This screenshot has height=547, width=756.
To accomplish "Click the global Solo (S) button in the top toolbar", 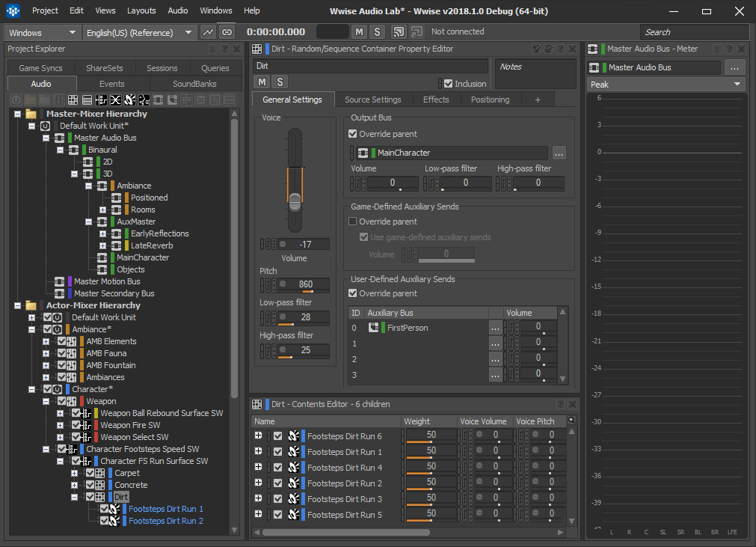I will [377, 32].
